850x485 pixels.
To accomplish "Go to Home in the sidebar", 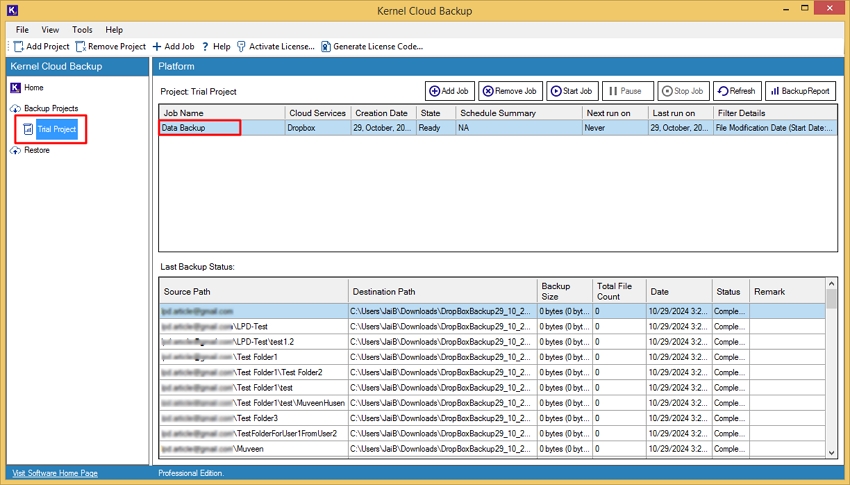I will (27, 87).
